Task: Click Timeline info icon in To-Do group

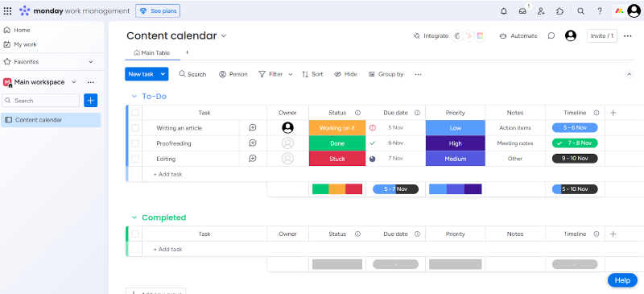Action: [x=597, y=113]
